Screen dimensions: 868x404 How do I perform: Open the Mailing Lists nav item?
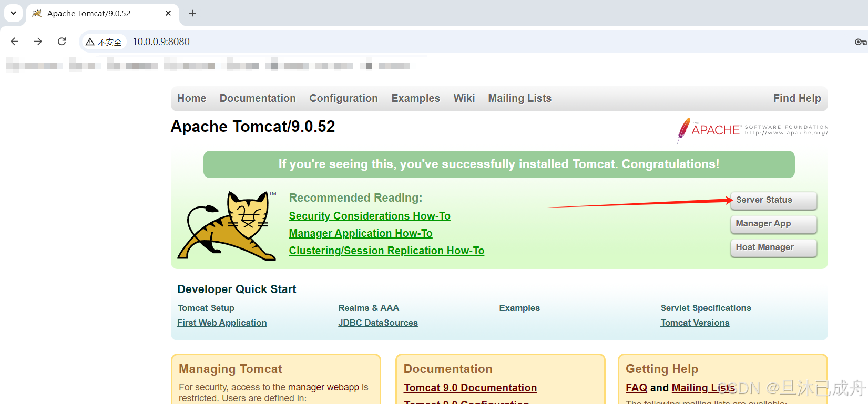[x=520, y=98]
